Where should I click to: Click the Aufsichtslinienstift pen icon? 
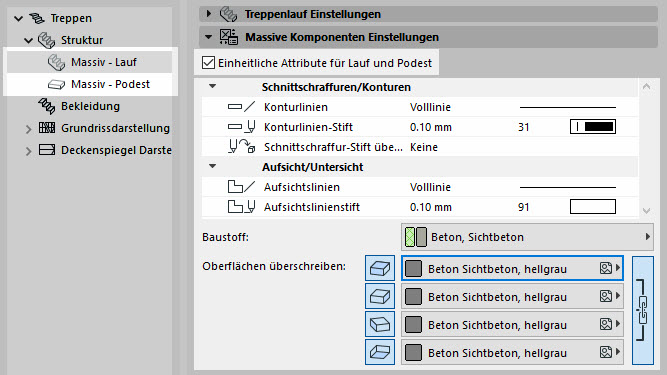click(x=241, y=207)
